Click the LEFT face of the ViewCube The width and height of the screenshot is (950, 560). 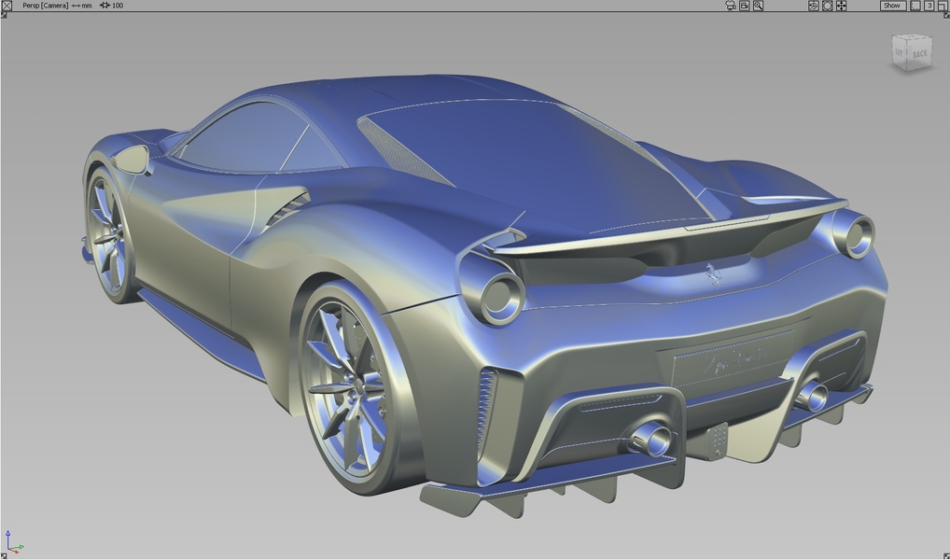coord(900,52)
